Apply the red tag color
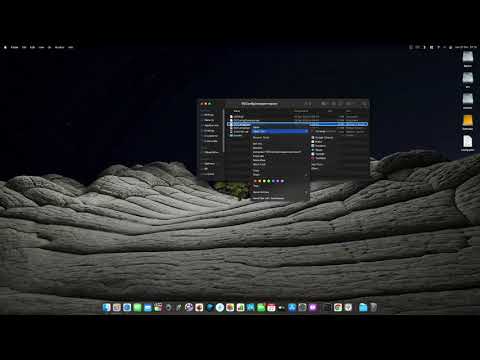The width and height of the screenshot is (480, 360). pyautogui.click(x=256, y=181)
